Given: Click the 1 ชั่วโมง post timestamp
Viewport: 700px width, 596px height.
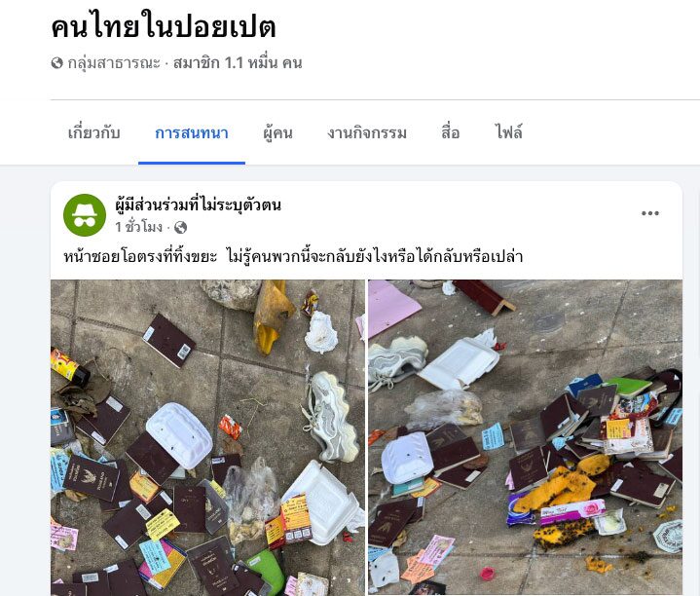Looking at the screenshot, I should (138, 227).
